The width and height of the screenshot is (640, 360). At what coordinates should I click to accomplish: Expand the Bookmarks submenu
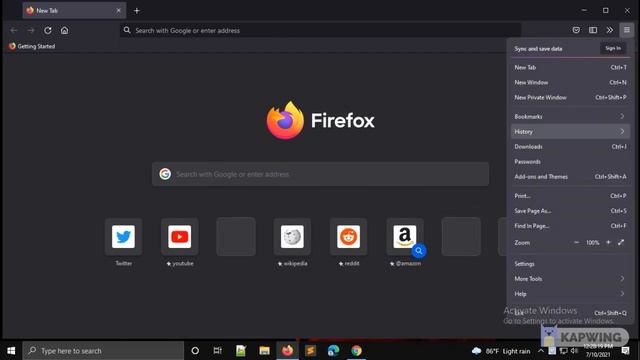570,117
